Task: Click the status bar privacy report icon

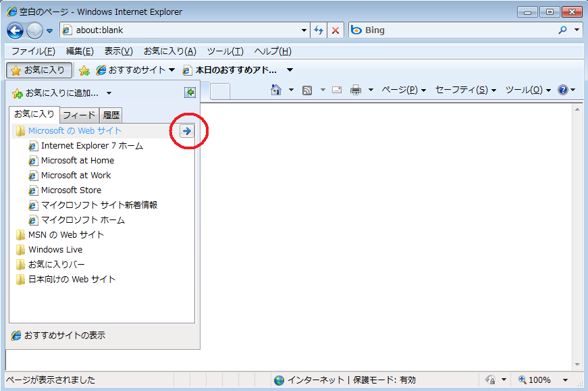Action: pos(490,380)
